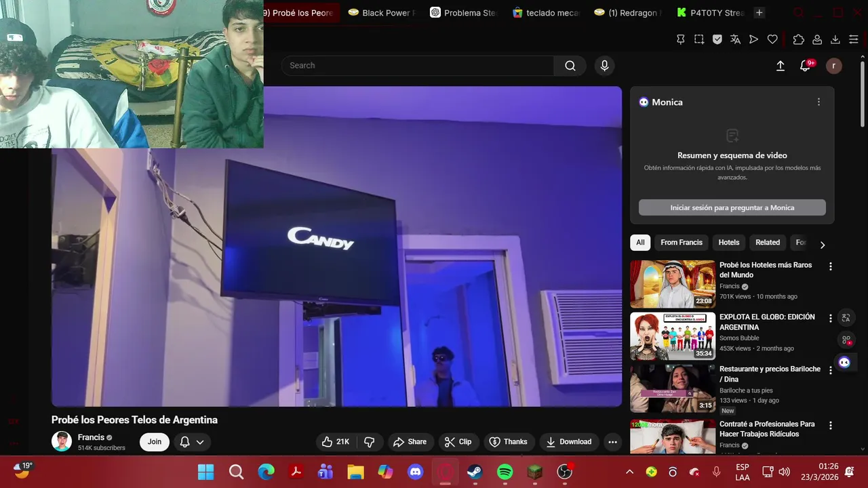Click the YouTube search magnifier button
868x488 pixels.
570,66
